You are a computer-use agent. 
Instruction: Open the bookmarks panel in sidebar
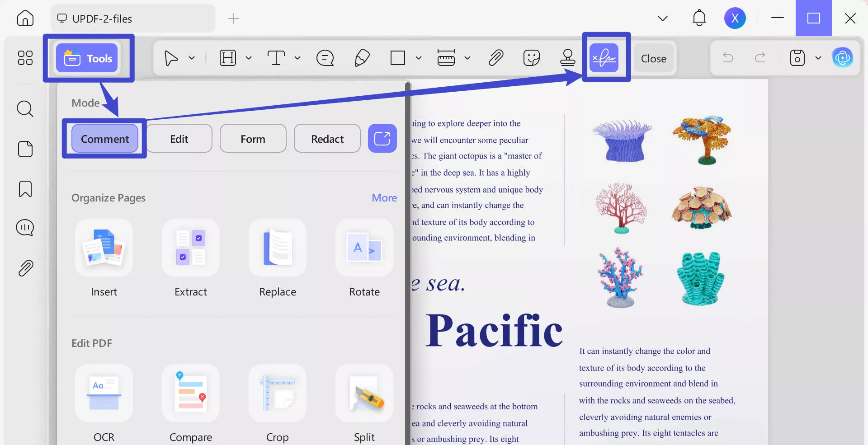click(25, 189)
